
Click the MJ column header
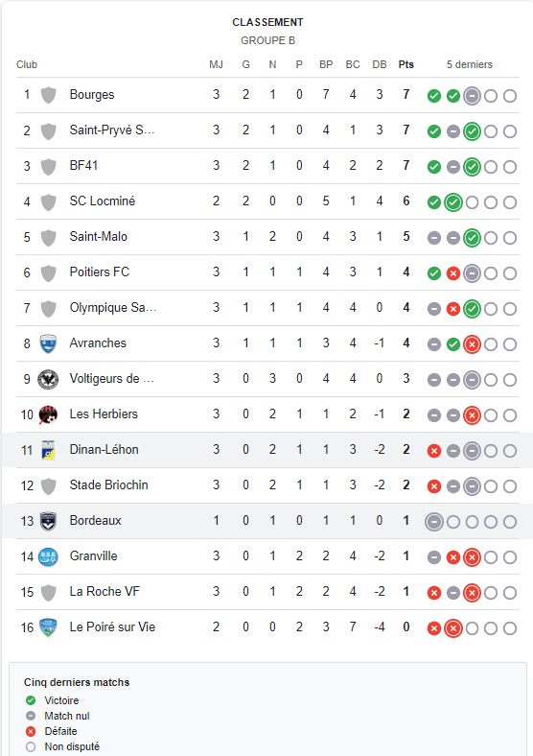tap(216, 64)
